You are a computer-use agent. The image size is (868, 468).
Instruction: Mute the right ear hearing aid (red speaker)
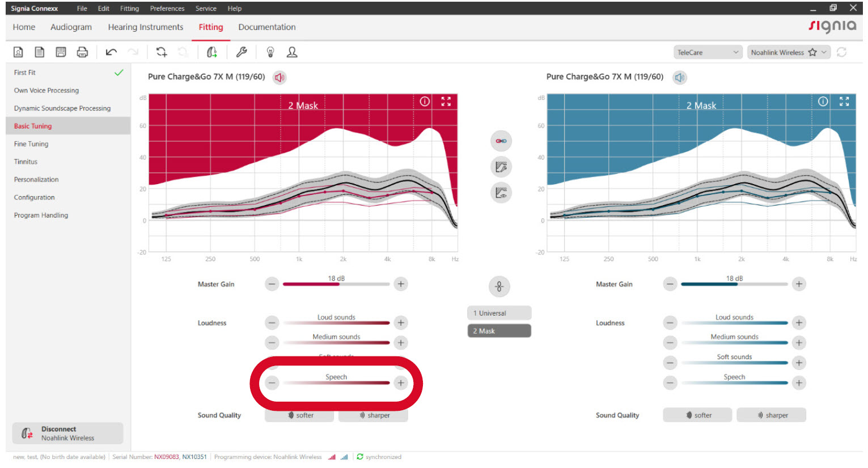pos(280,78)
